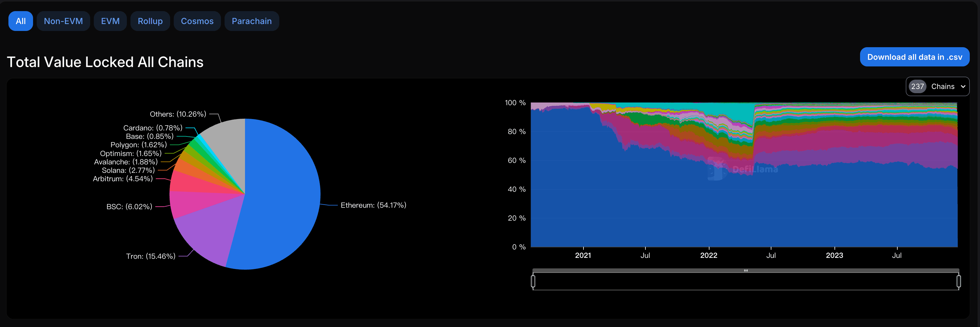The height and width of the screenshot is (327, 980).
Task: Click the 'BSC: (6.02%)' label
Action: click(x=129, y=206)
